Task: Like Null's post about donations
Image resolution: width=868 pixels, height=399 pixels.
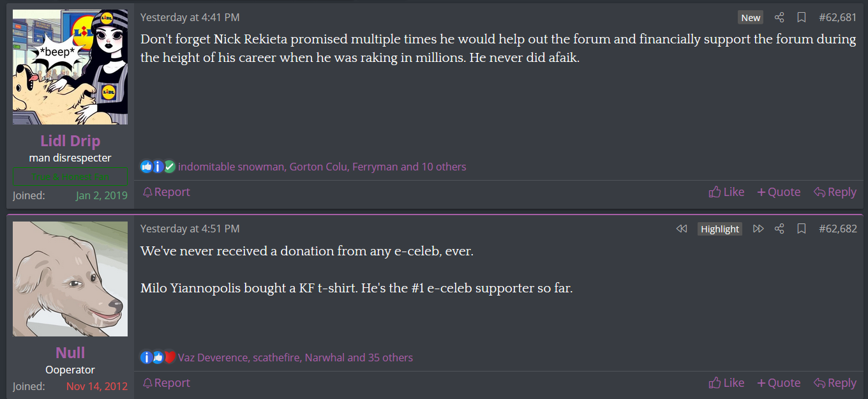Action: point(726,383)
